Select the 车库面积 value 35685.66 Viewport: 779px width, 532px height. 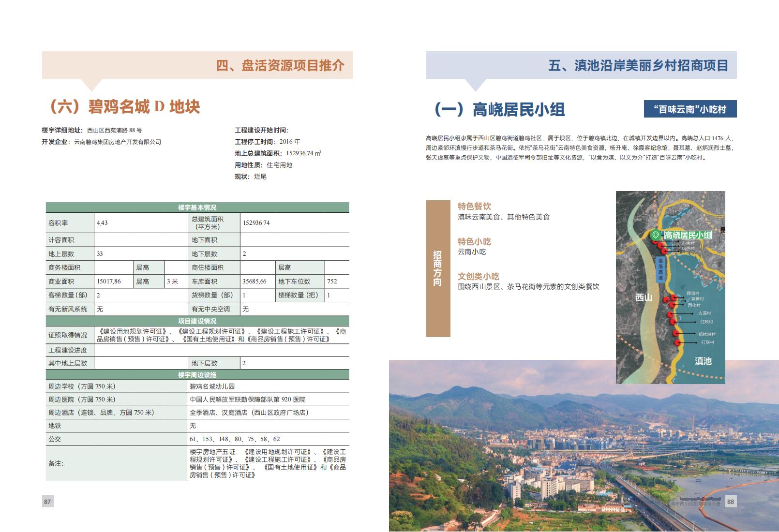pos(255,281)
